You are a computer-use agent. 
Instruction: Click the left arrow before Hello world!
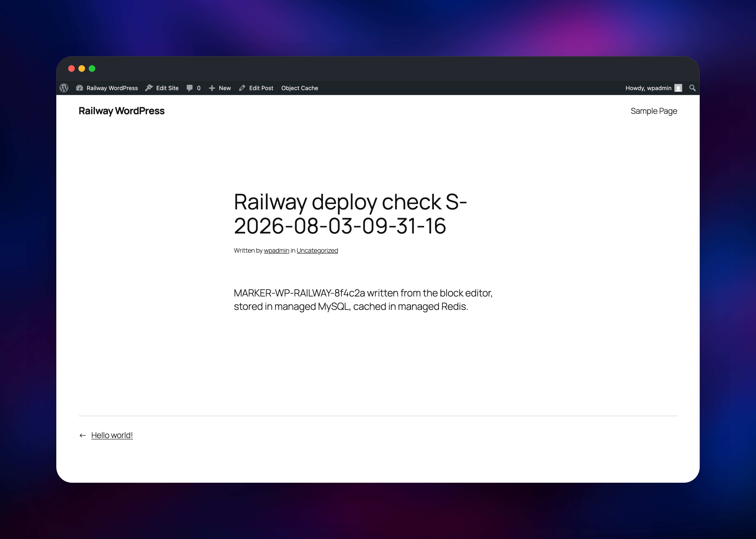tap(83, 435)
